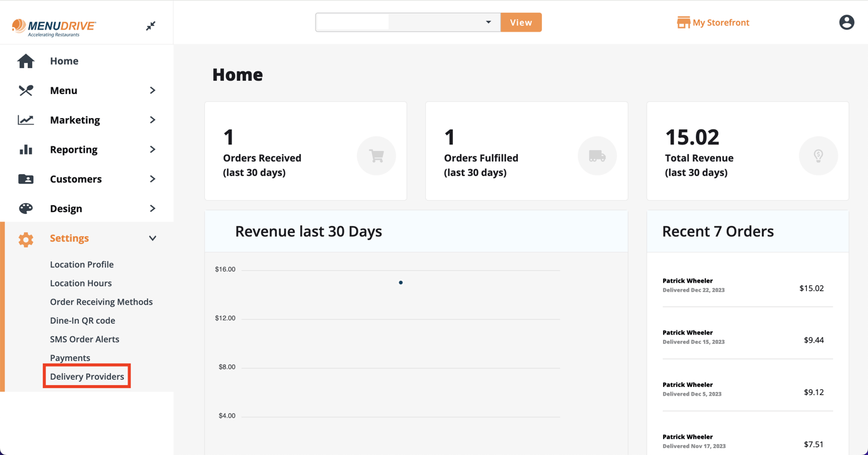The height and width of the screenshot is (455, 868).
Task: Open the user profile avatar icon
Action: tap(846, 21)
